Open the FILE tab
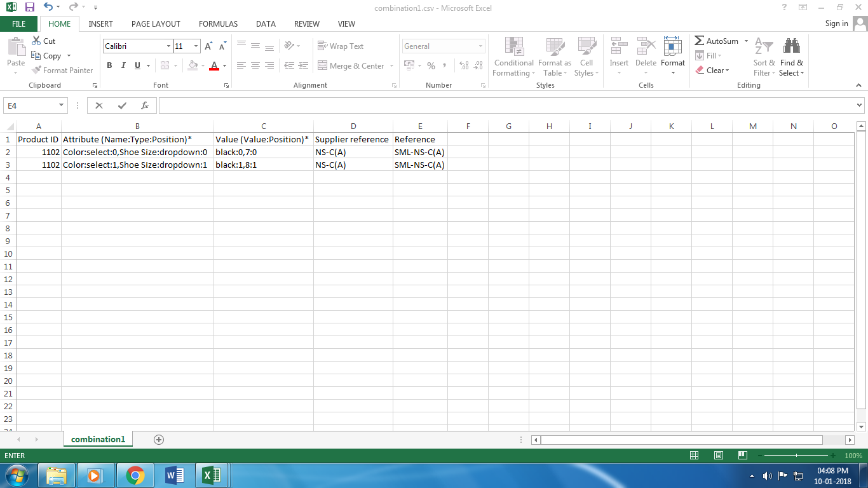Screen dimensions: 868x488 coord(19,24)
